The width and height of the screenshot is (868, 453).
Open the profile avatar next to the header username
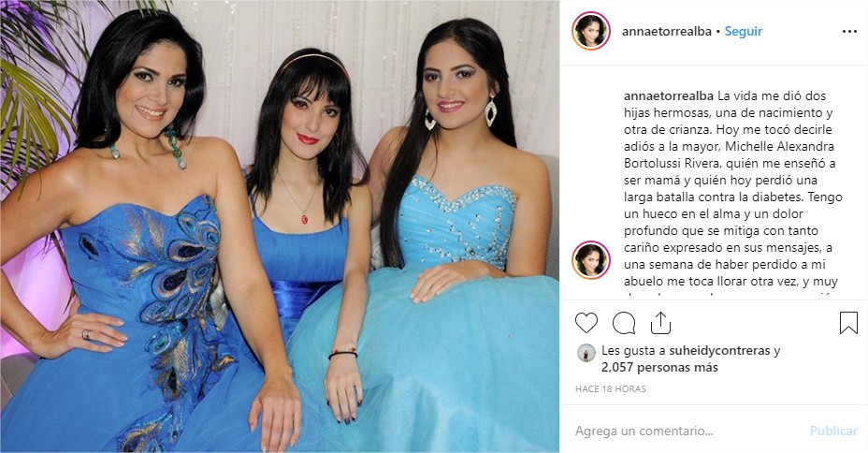pos(591,31)
